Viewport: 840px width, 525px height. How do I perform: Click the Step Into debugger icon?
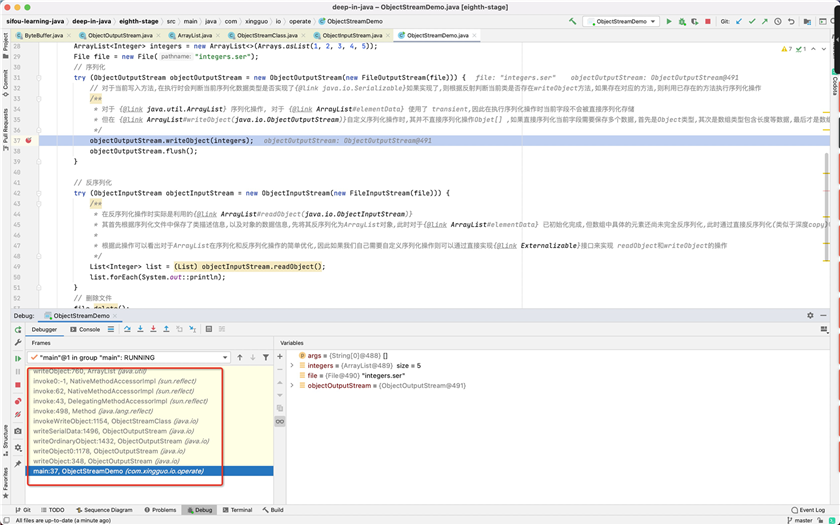[140, 329]
